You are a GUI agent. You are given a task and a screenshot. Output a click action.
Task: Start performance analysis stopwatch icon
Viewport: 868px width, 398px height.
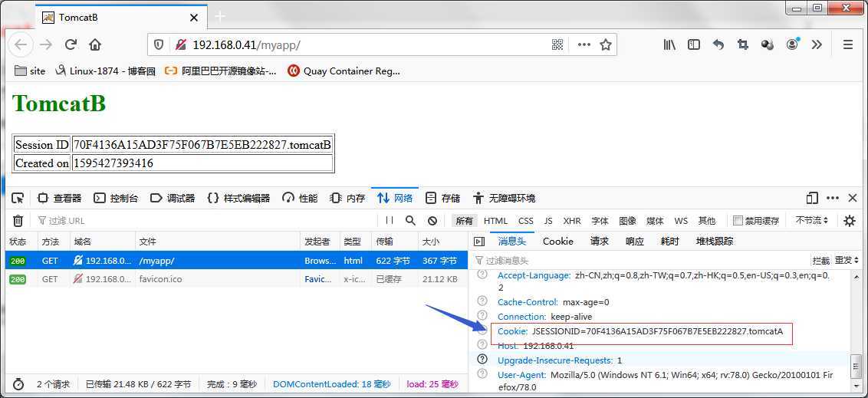(x=18, y=384)
